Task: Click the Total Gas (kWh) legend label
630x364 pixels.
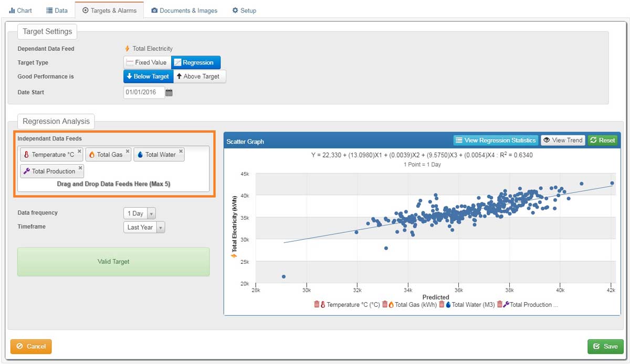Action: point(415,305)
